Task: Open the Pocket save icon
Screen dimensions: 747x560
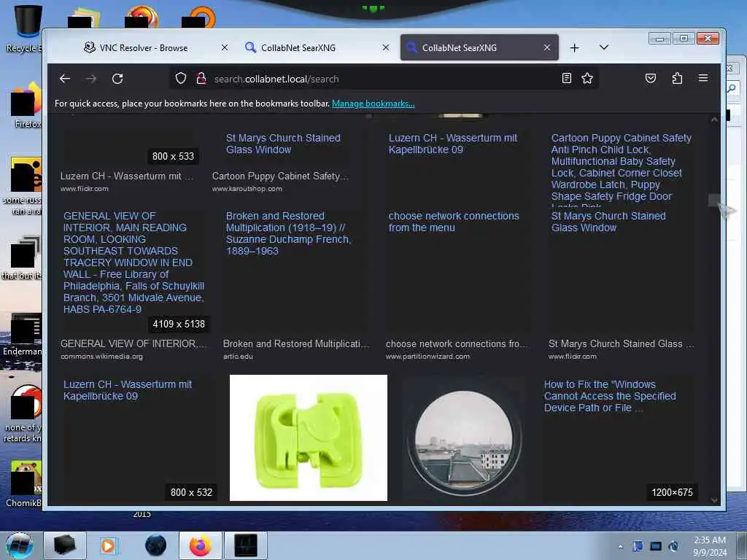Action: click(x=650, y=78)
